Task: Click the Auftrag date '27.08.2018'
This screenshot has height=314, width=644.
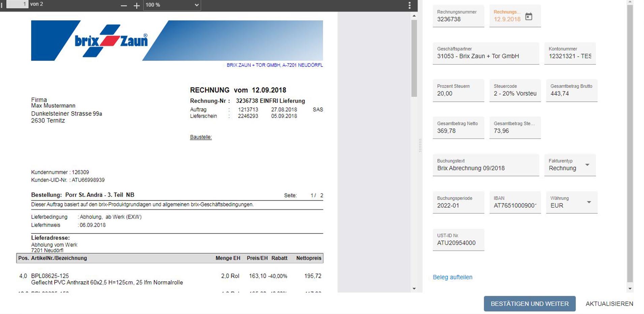Action: tap(284, 110)
